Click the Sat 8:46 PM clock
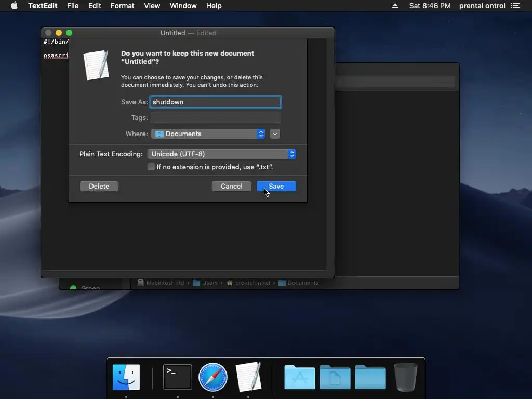The width and height of the screenshot is (532, 399). click(x=430, y=6)
